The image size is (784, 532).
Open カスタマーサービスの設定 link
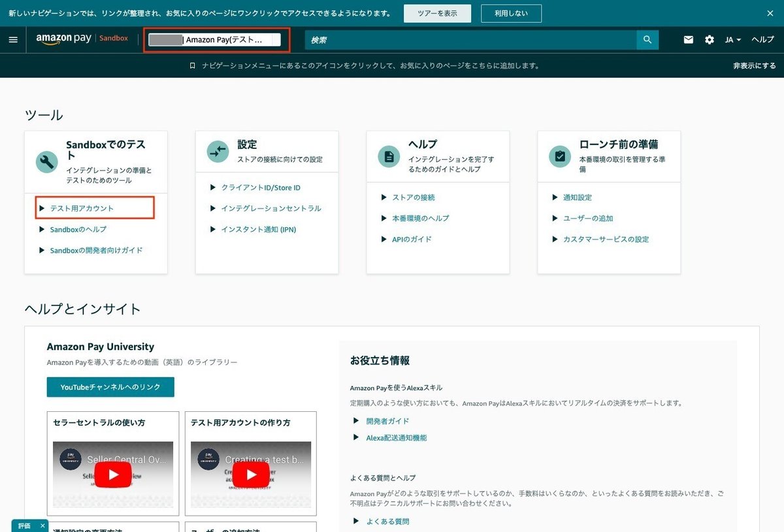pos(606,239)
